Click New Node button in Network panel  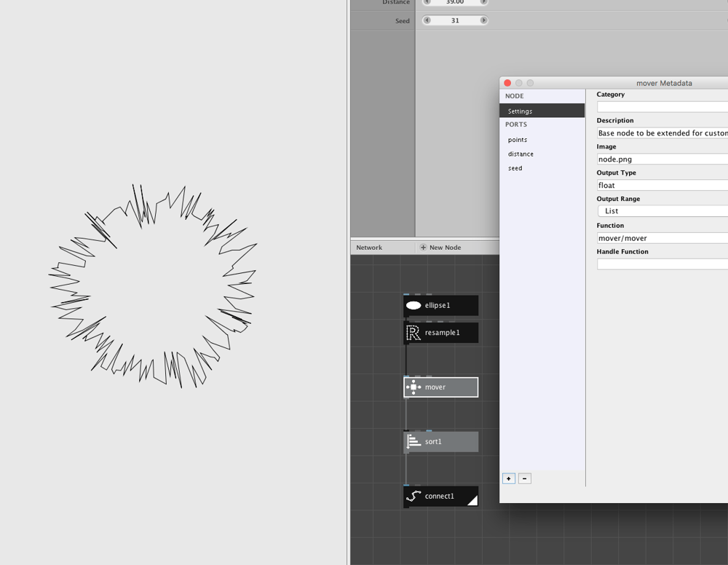440,248
